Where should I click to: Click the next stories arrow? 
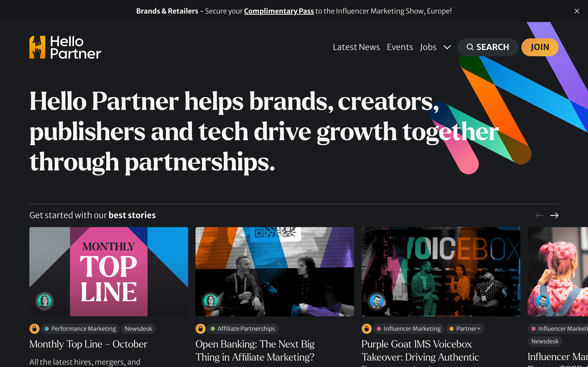554,215
